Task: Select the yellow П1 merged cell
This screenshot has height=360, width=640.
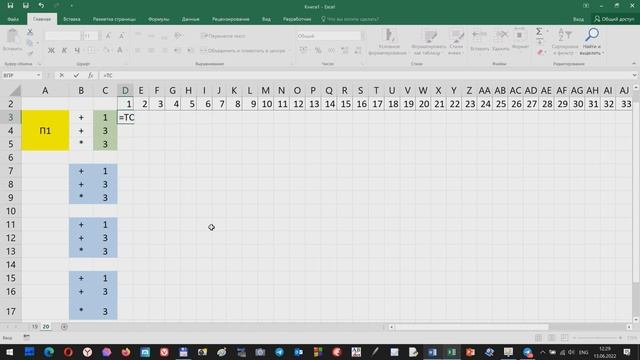Action: (45, 131)
